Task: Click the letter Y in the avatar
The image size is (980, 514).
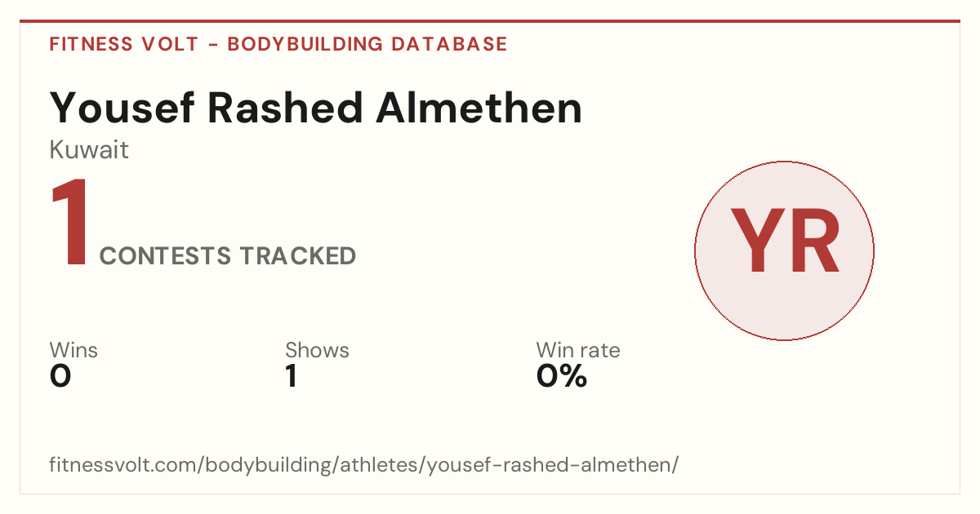Action: [755, 242]
